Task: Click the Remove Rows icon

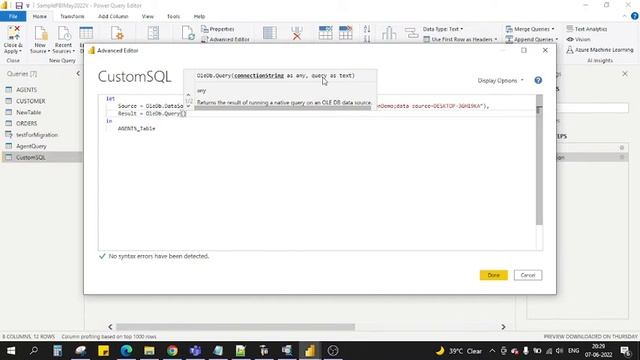Action: click(x=345, y=33)
